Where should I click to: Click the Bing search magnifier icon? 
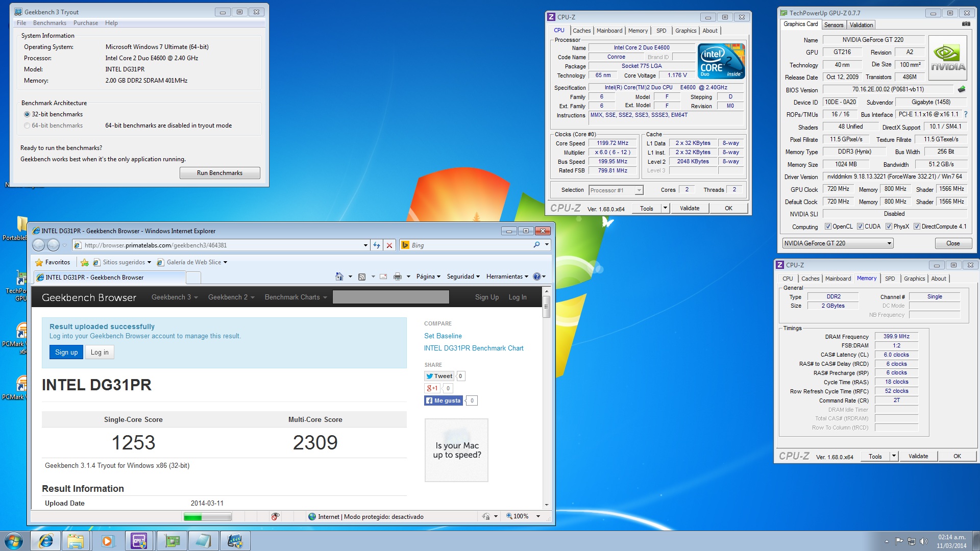[x=536, y=245]
